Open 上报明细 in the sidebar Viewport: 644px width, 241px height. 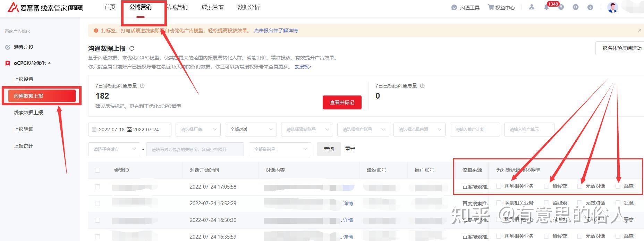(x=24, y=129)
